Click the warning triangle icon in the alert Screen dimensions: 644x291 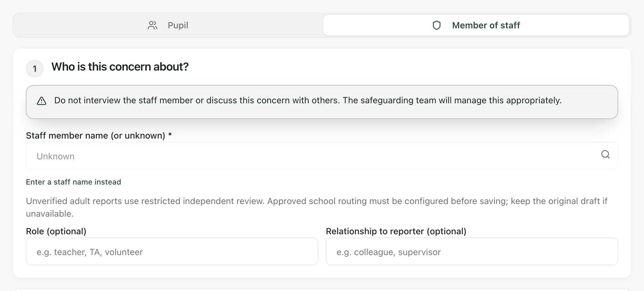coord(42,101)
